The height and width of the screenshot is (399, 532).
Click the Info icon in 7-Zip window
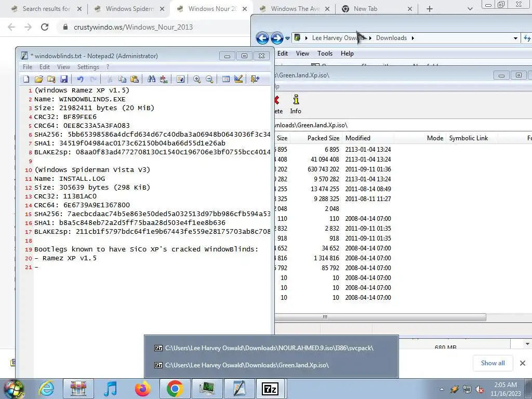(x=296, y=104)
